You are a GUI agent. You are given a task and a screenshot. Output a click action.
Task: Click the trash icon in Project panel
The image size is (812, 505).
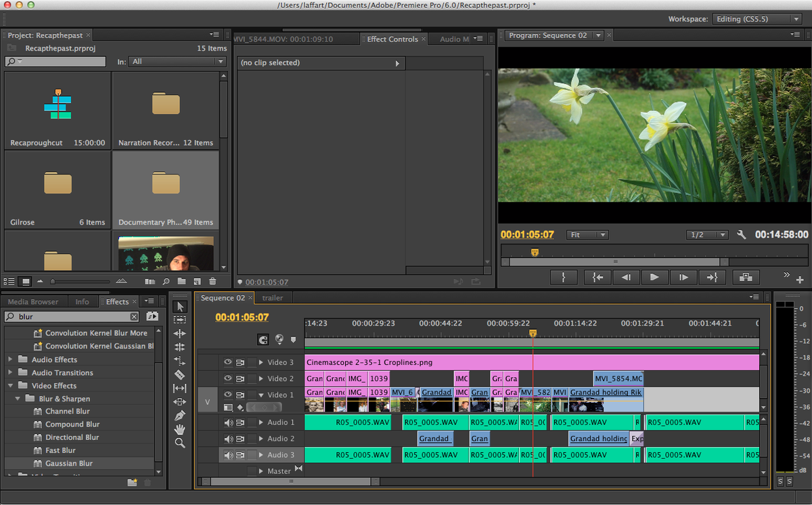(x=212, y=281)
